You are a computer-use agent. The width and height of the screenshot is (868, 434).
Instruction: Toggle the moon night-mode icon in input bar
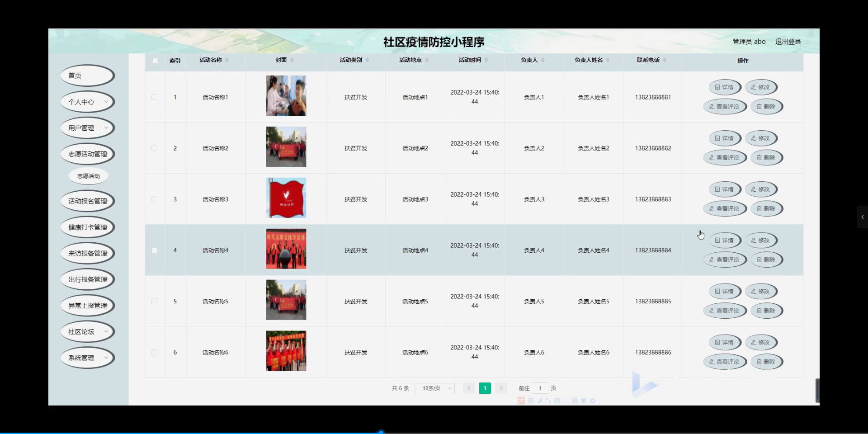coord(541,401)
